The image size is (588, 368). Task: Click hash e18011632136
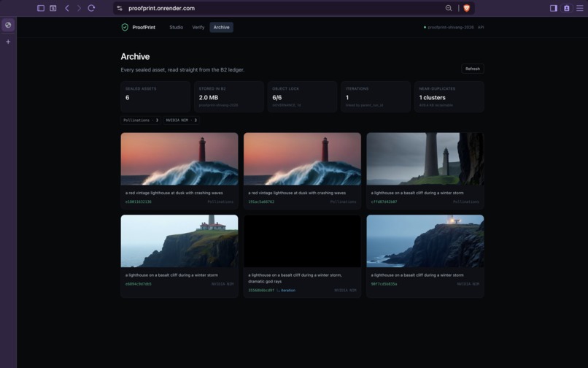pos(139,202)
